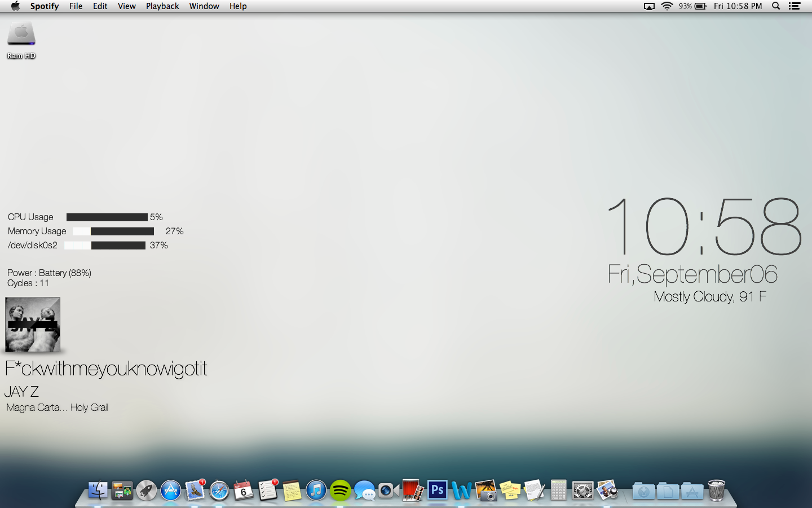Click the /dev/disk0s2 usage bar
The width and height of the screenshot is (812, 508).
(105, 246)
